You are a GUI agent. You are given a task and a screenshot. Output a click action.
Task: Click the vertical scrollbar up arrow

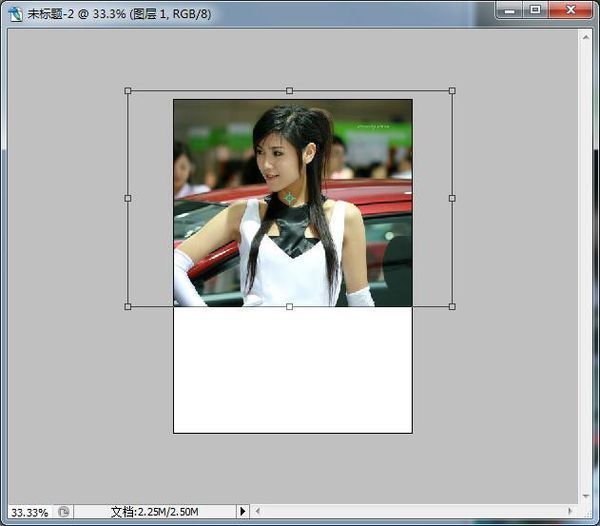click(586, 35)
